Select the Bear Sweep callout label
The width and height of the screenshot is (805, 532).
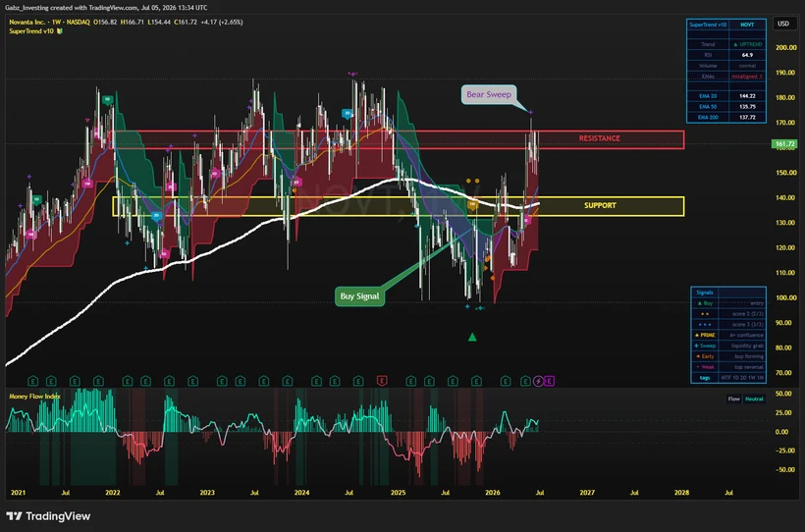[489, 94]
